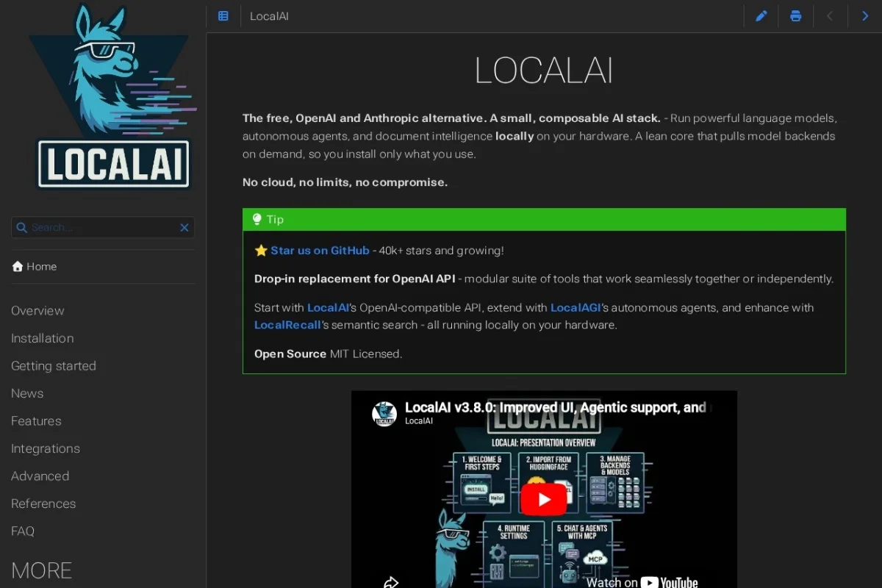Open the Advanced sidebar section
The width and height of the screenshot is (882, 588).
tap(40, 476)
